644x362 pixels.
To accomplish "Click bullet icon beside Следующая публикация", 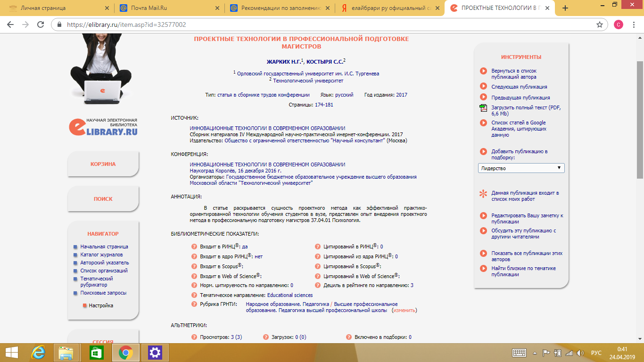I will [x=483, y=86].
